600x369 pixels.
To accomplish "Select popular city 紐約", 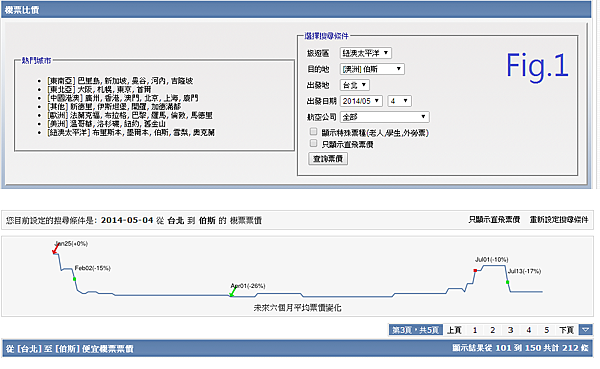I will point(132,124).
